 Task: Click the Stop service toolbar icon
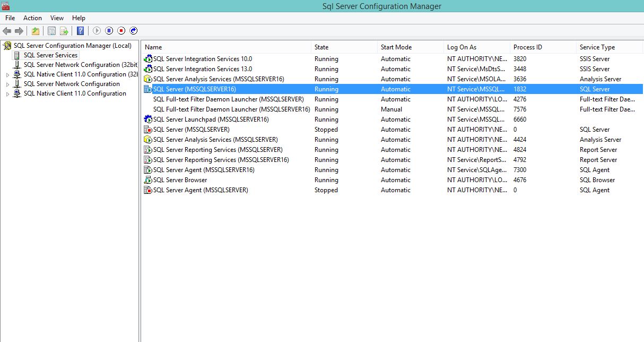pos(121,31)
